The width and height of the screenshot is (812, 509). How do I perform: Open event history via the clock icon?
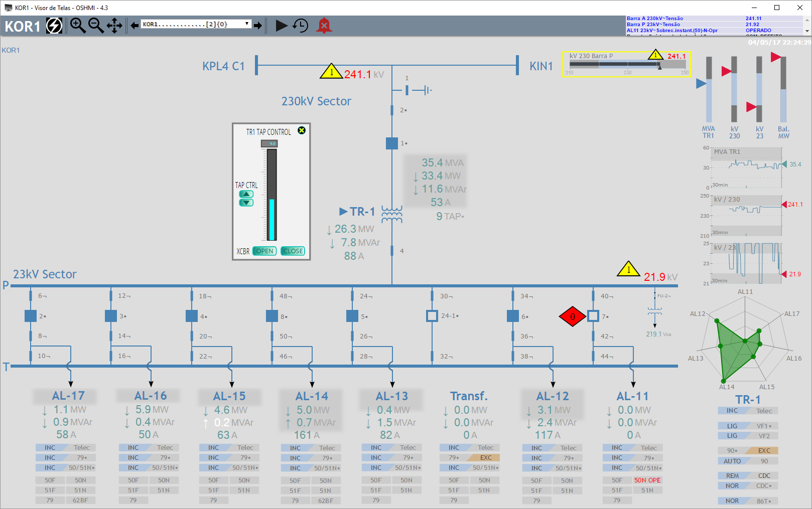click(x=301, y=26)
